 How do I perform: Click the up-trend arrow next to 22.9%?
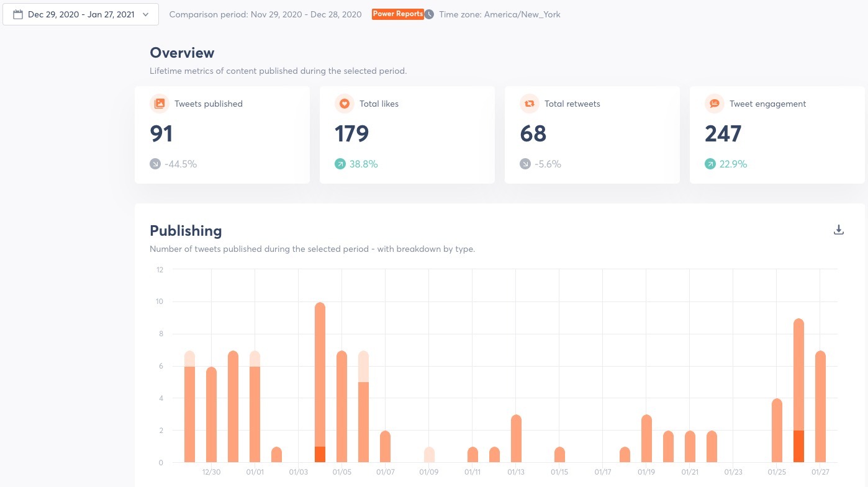point(710,164)
